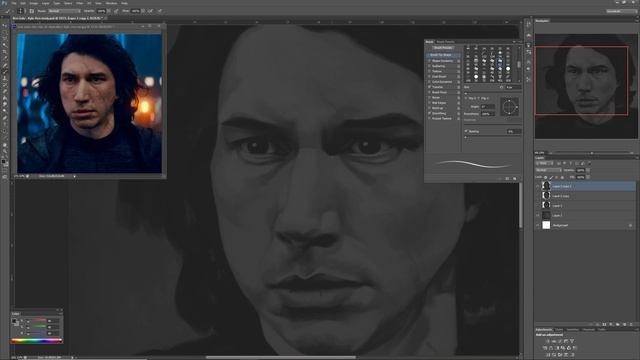The image size is (640, 360).
Task: Enable Wet Edges checkbox
Action: pos(429,103)
